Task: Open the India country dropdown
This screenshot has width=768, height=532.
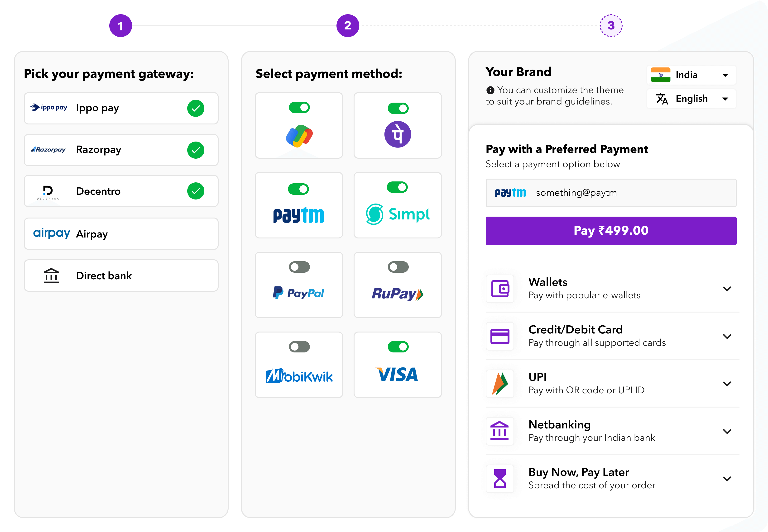Action: [x=691, y=75]
